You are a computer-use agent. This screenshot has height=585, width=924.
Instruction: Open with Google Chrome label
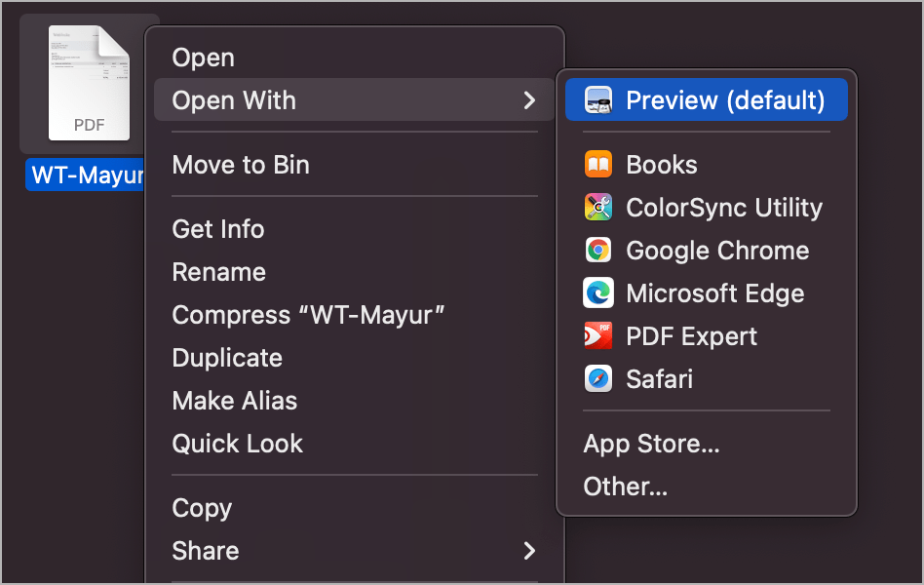click(x=717, y=251)
